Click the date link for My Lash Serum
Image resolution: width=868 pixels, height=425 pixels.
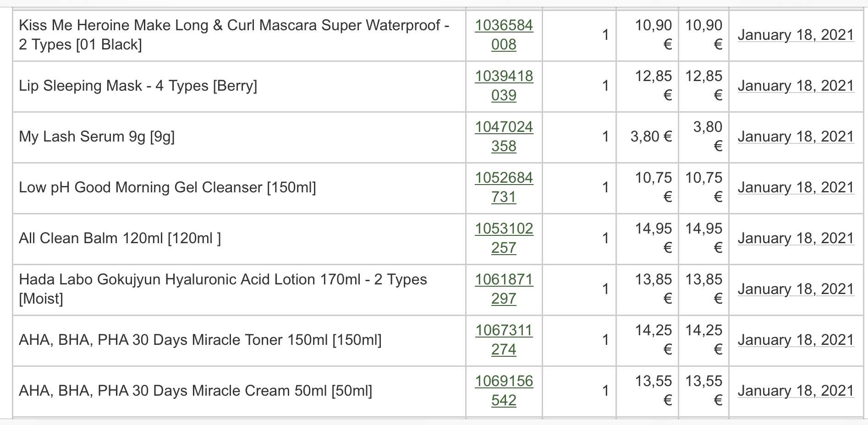pyautogui.click(x=796, y=136)
